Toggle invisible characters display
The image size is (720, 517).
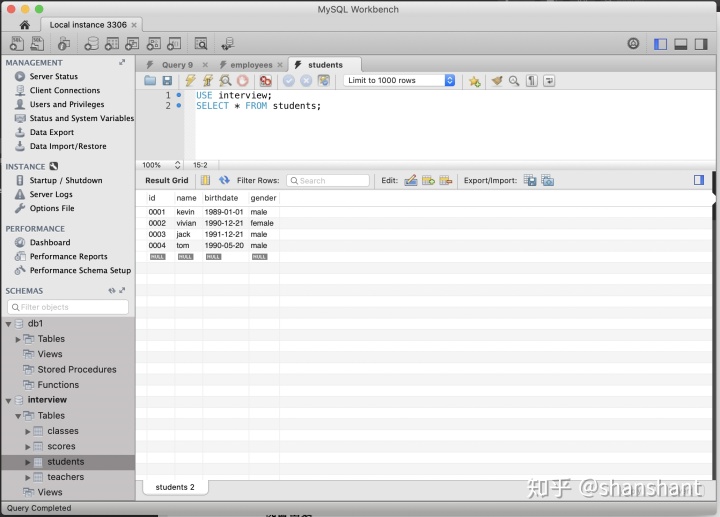point(531,81)
